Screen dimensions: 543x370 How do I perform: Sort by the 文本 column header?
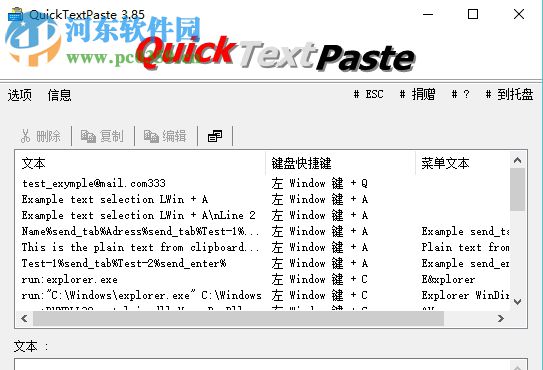tap(141, 163)
